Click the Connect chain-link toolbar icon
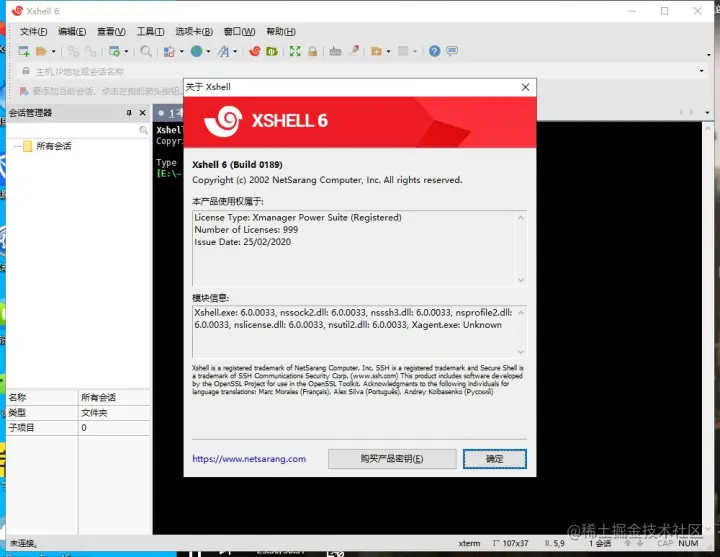This screenshot has width=720, height=557. [x=73, y=51]
